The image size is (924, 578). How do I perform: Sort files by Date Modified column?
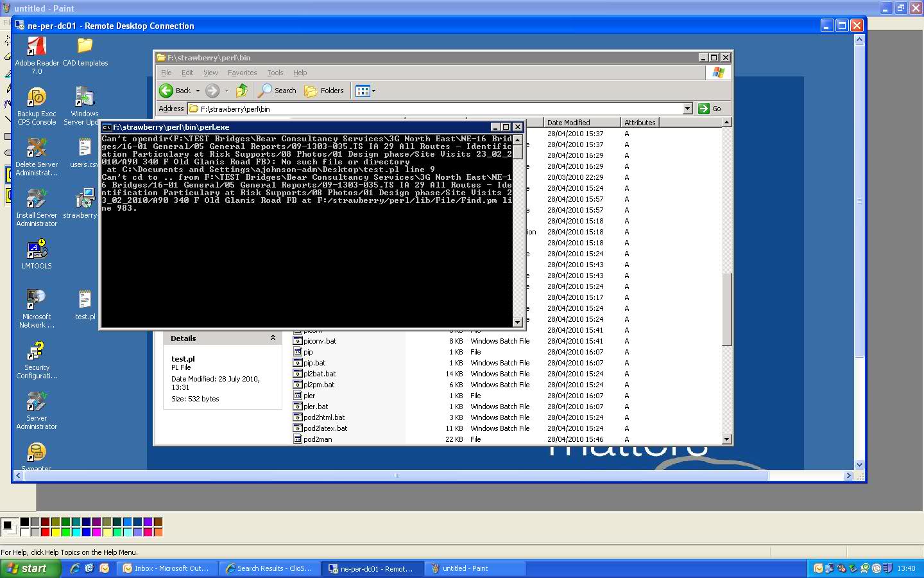pyautogui.click(x=581, y=122)
